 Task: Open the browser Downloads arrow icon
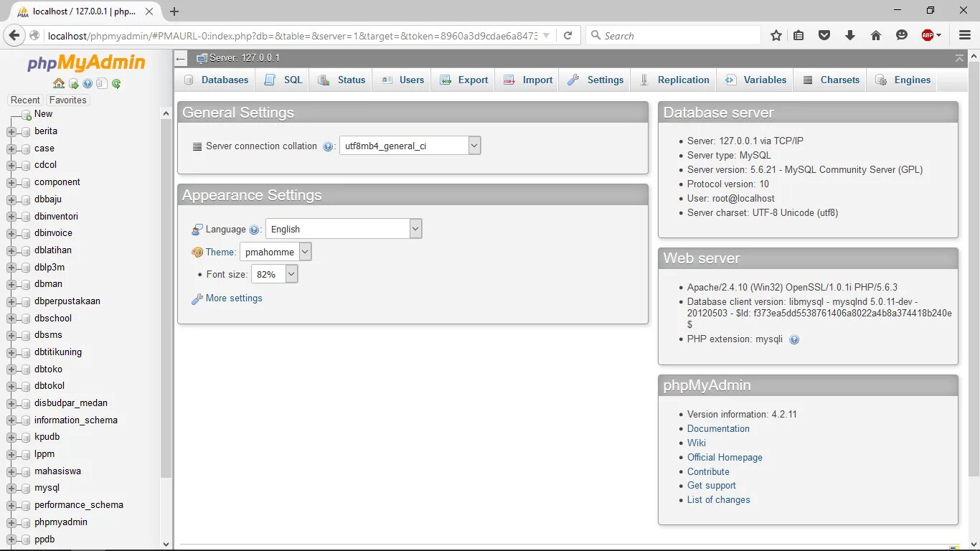tap(850, 35)
